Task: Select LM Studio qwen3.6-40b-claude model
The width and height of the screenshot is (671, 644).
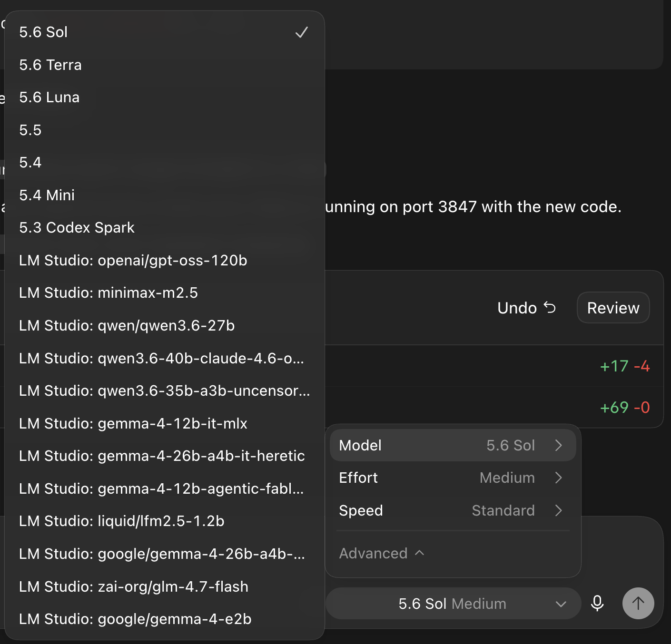Action: click(164, 358)
